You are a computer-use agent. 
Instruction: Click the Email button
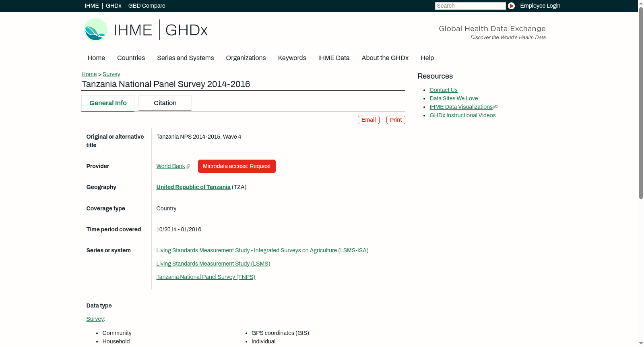[369, 120]
